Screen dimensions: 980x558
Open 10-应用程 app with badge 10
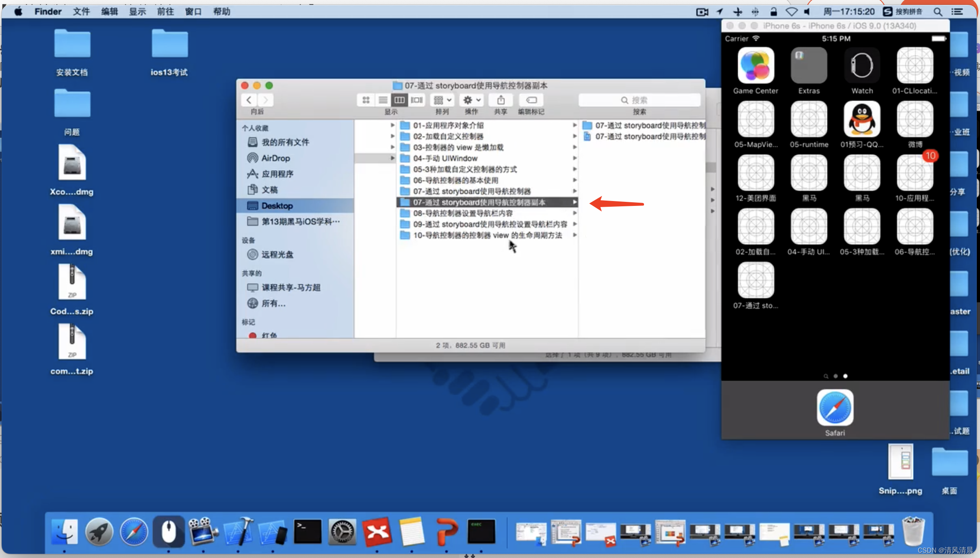point(915,173)
